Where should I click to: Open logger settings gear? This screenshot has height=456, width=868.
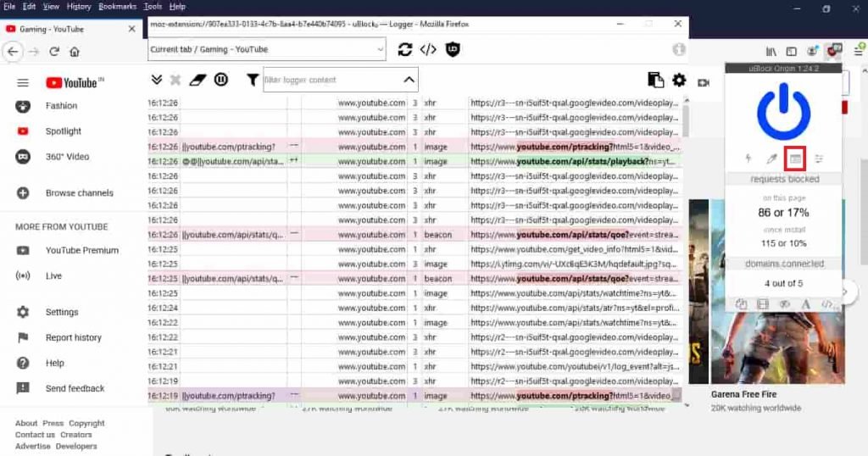pos(679,81)
